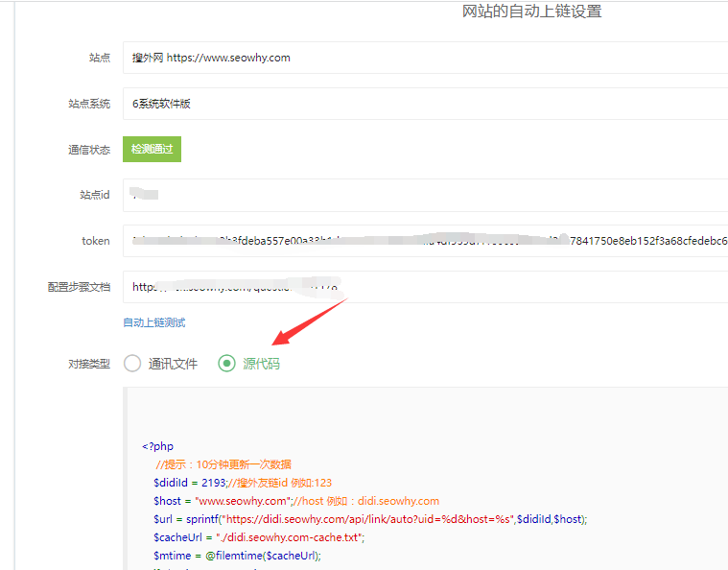
Task: Click the 网站的自动上链设置 page heading
Action: click(x=532, y=12)
